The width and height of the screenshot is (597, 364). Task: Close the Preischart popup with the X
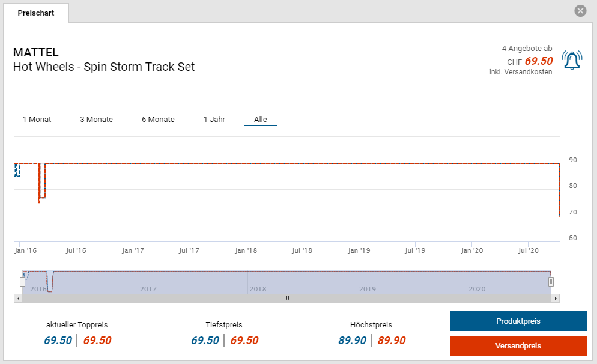pos(580,11)
